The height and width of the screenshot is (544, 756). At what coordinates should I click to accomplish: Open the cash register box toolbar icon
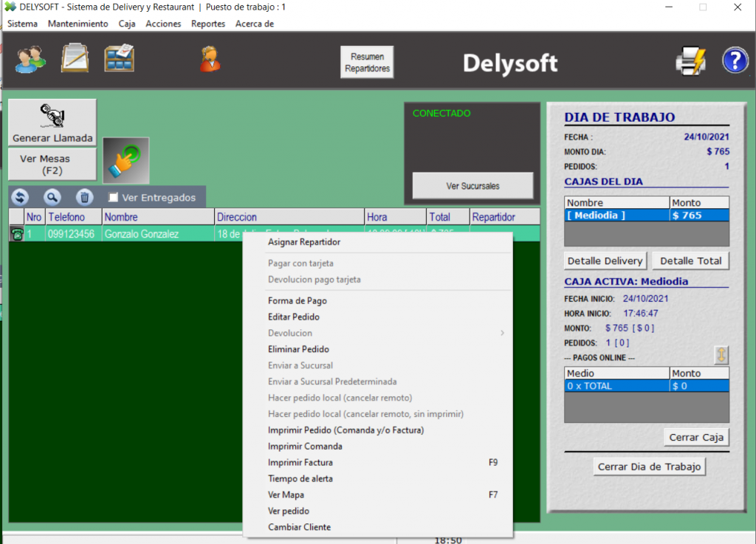click(x=119, y=58)
